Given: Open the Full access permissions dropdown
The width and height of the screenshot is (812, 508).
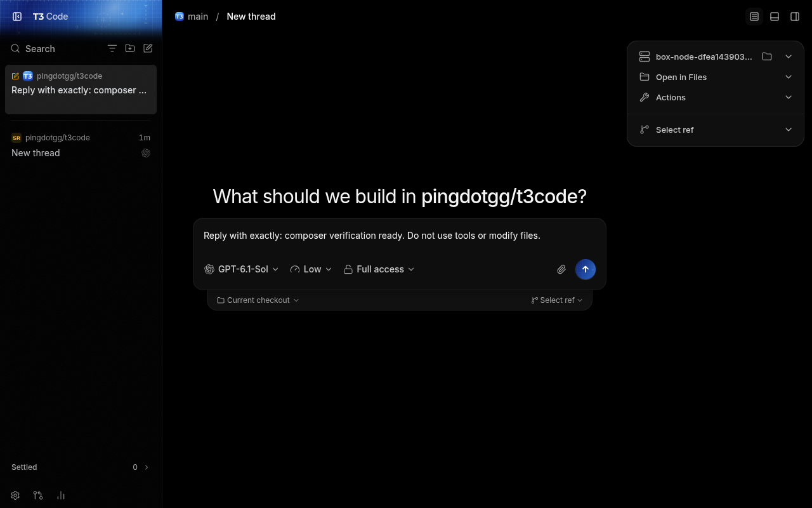Looking at the screenshot, I should coord(379,269).
